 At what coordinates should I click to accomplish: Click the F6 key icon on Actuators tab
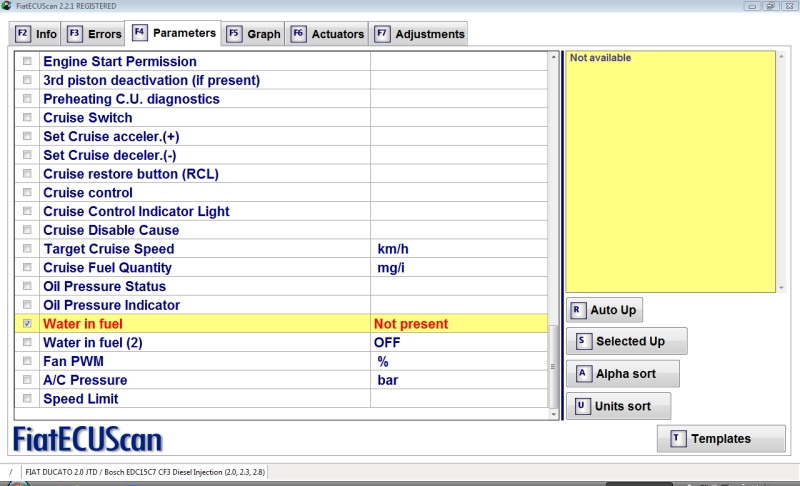(298, 34)
